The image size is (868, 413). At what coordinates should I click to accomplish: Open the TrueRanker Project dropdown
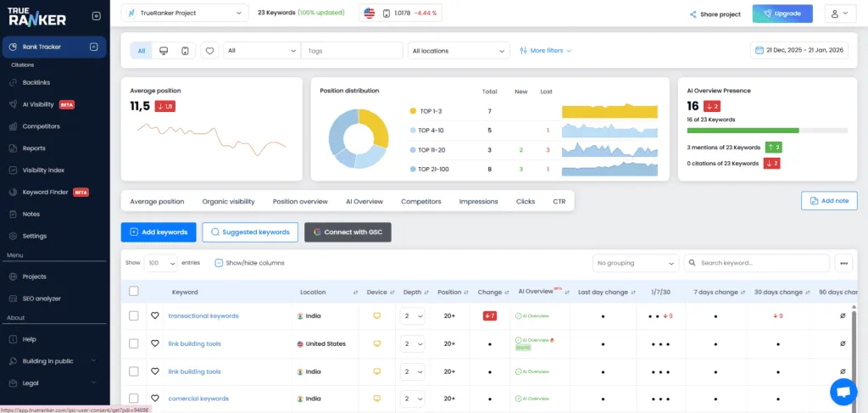click(185, 13)
